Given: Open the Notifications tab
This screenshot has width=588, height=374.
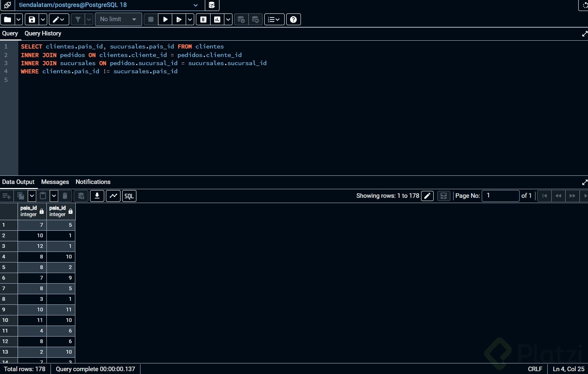Looking at the screenshot, I should point(93,182).
